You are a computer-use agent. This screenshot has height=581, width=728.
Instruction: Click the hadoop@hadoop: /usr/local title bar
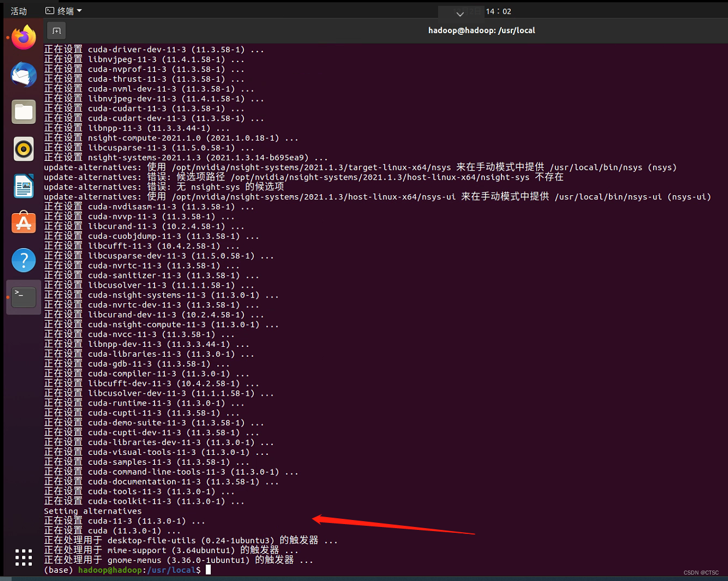pyautogui.click(x=482, y=30)
